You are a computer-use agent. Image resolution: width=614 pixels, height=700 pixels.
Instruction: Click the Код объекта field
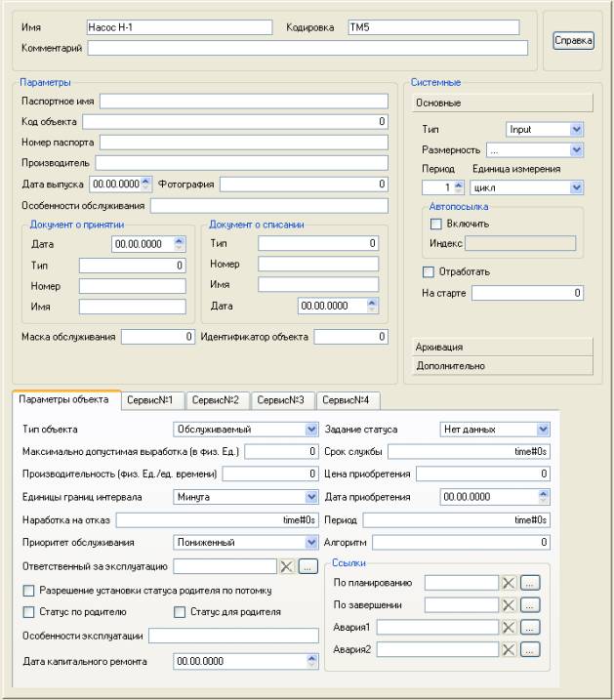235,121
